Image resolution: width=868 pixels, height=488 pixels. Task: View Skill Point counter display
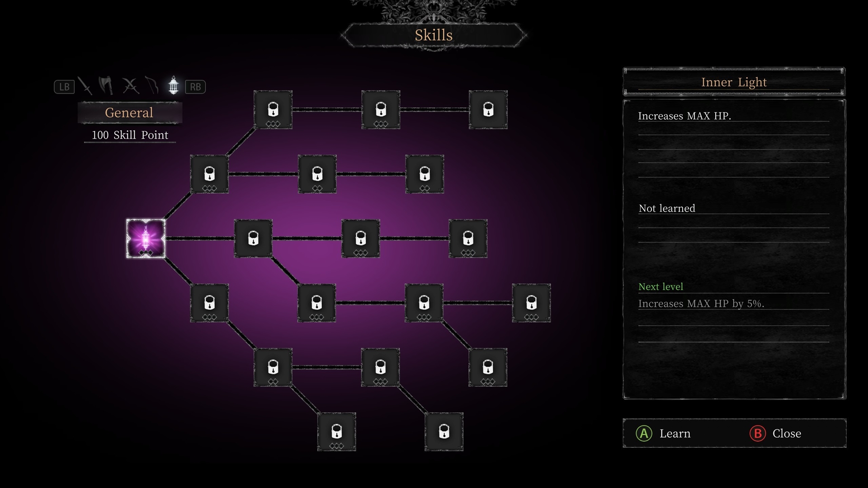coord(128,134)
